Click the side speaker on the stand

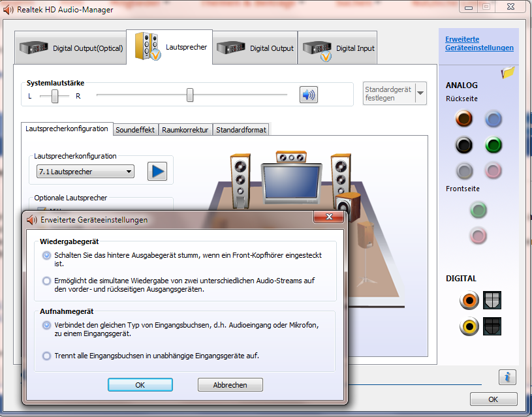(x=366, y=253)
